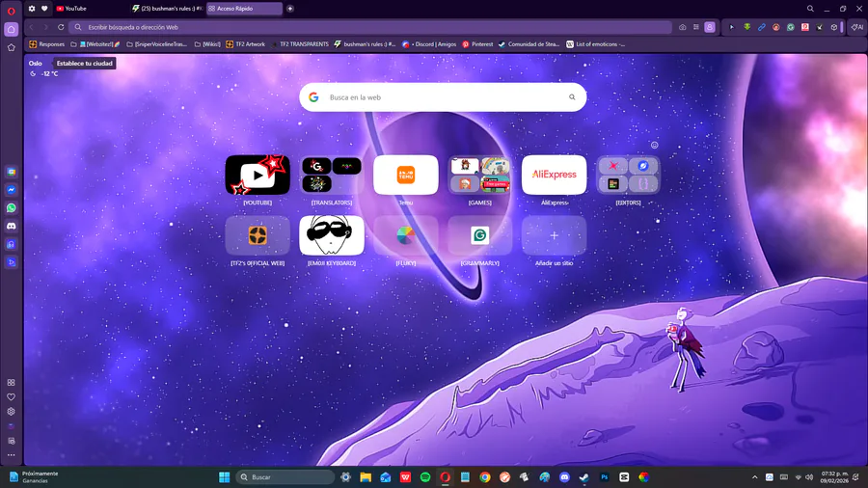Click Añadir un sitio plus tile

pos(555,235)
